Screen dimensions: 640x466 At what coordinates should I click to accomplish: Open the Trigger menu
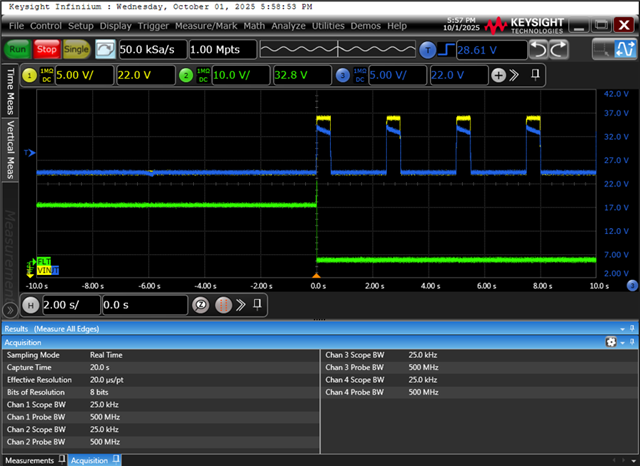pyautogui.click(x=153, y=26)
